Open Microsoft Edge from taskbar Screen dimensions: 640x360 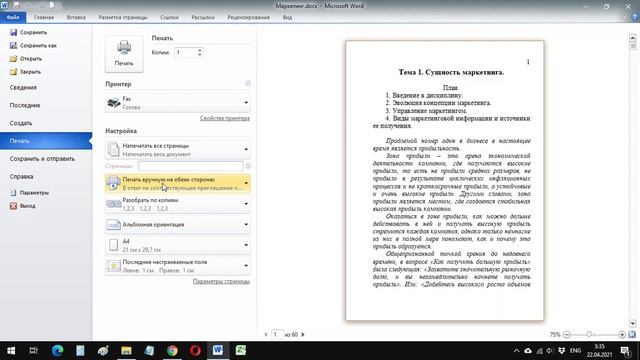(57, 351)
